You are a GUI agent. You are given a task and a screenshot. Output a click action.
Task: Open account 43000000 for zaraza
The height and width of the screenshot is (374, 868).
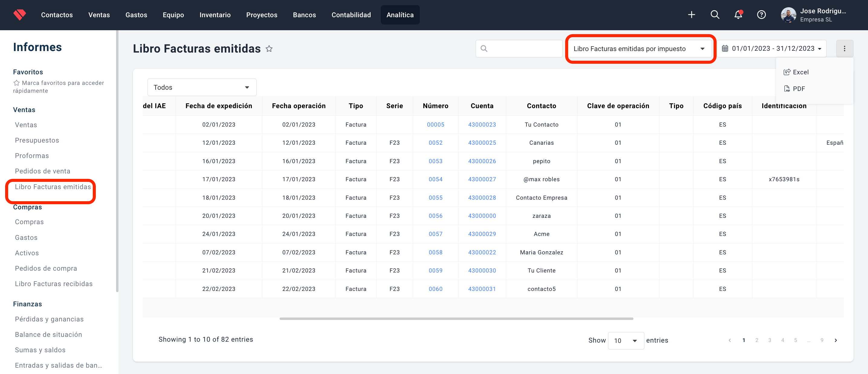point(482,216)
